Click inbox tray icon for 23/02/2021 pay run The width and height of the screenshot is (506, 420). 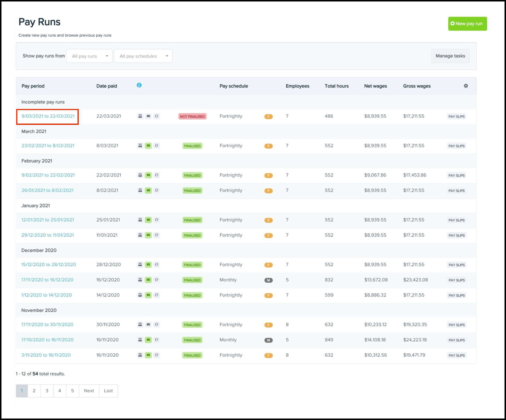point(140,146)
